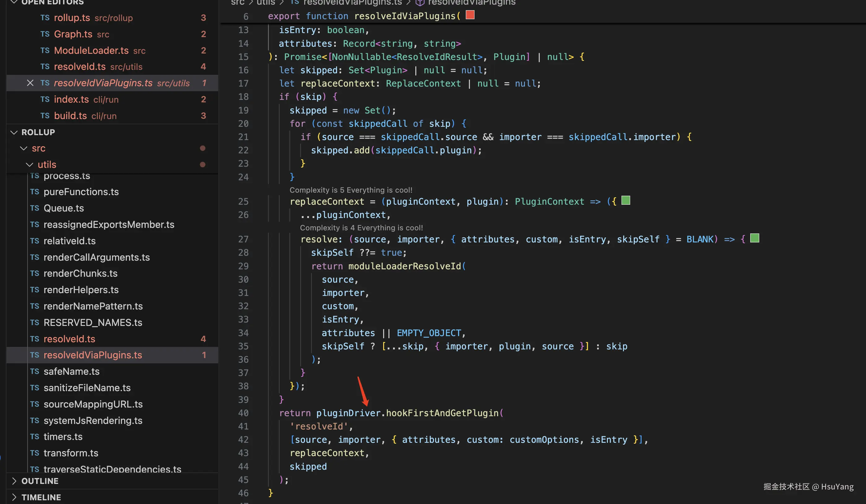This screenshot has height=504, width=866.
Task: Click TS icon of rollup.ts in open editors
Action: click(45, 18)
